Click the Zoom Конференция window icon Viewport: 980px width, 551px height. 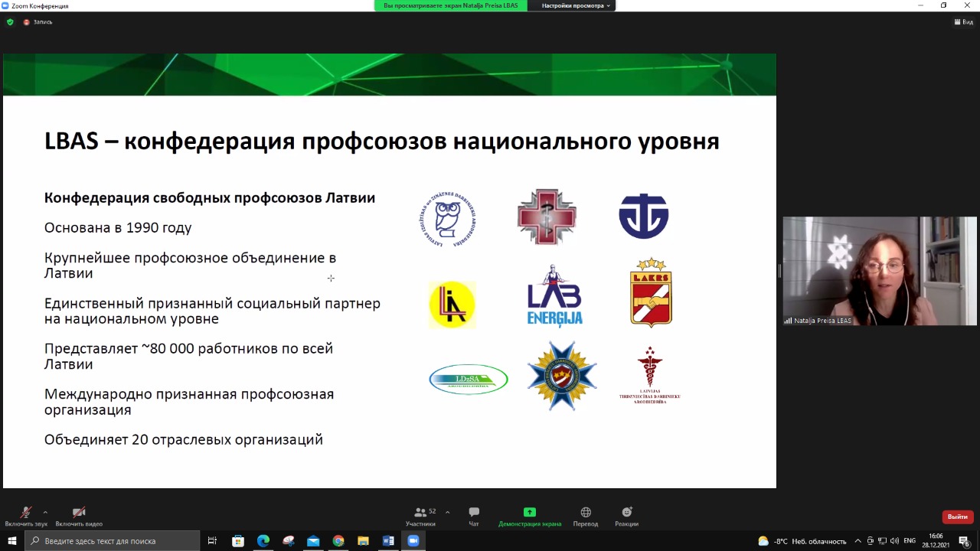point(5,5)
